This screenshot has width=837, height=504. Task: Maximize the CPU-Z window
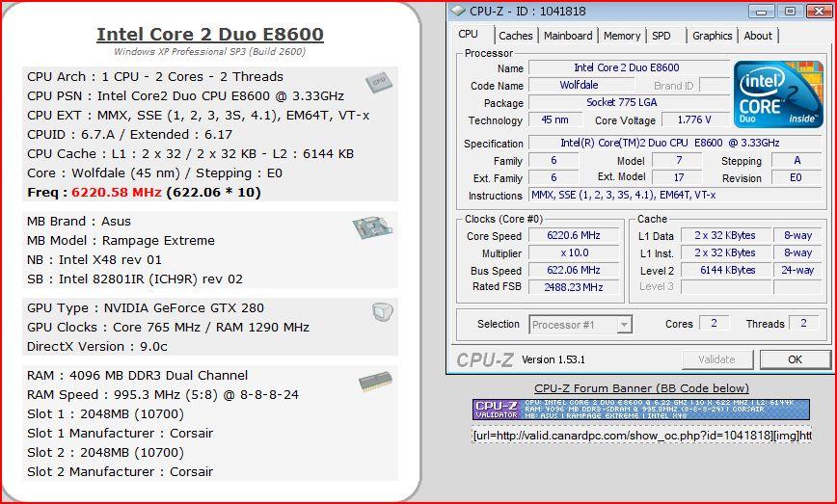790,11
